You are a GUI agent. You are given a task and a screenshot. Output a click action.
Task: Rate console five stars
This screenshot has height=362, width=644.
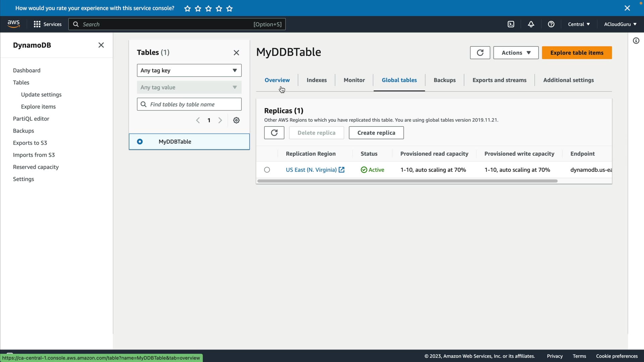point(229,9)
